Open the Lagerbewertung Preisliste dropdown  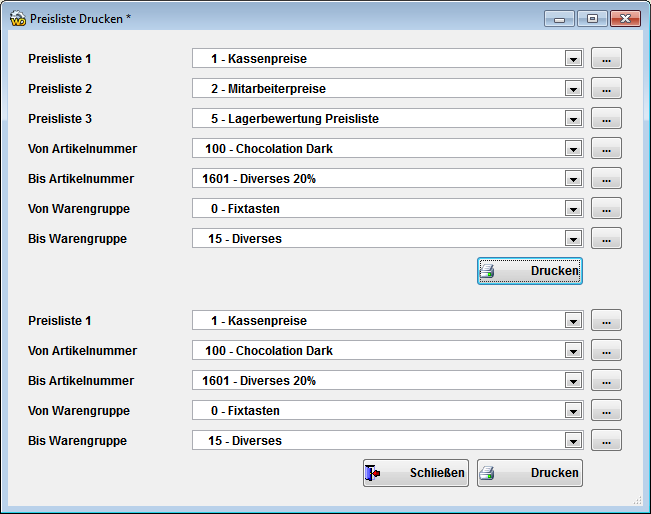(573, 118)
